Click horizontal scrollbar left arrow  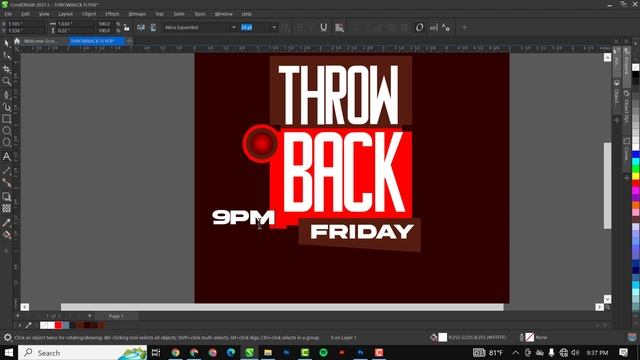click(24, 307)
